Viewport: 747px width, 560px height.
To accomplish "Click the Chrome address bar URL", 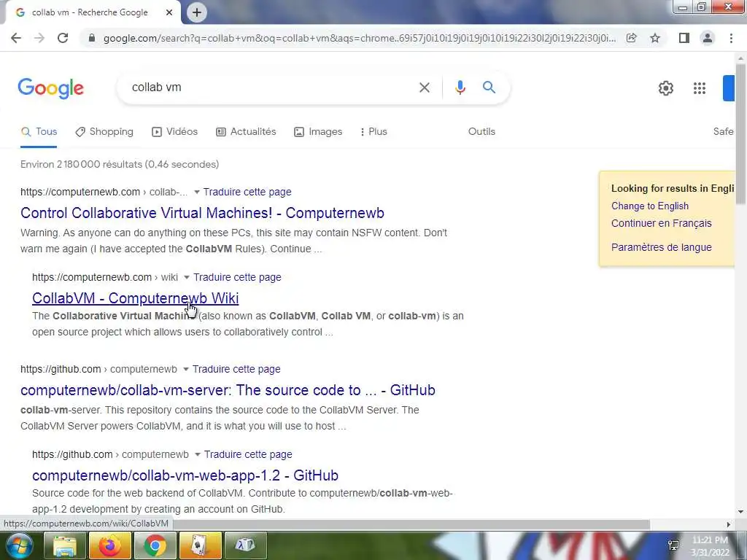I will [x=360, y=38].
